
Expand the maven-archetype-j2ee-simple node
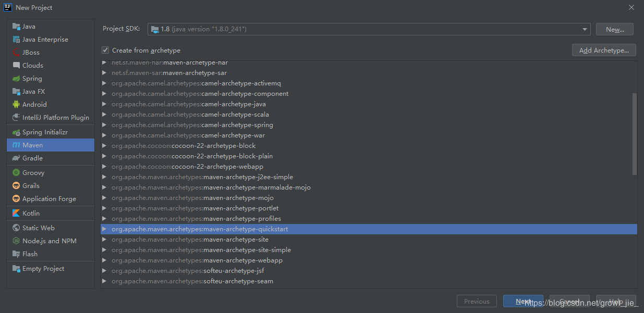click(x=105, y=177)
